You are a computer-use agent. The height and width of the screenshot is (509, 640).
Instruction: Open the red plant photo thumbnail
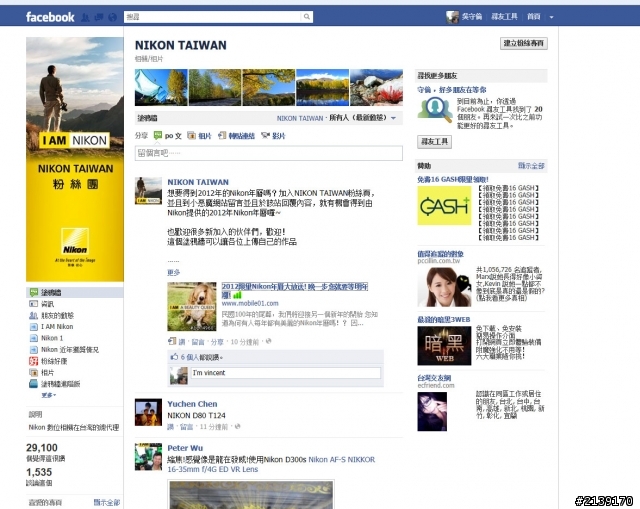(x=376, y=87)
